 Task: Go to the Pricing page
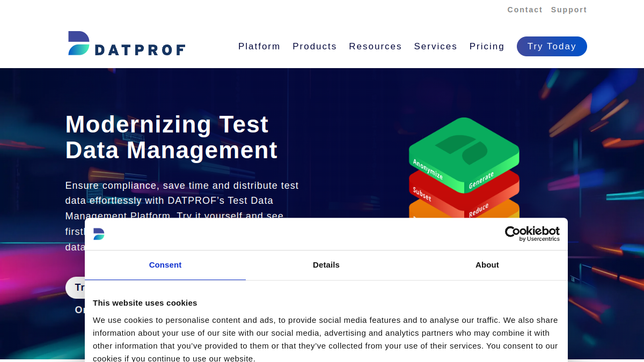click(x=487, y=46)
